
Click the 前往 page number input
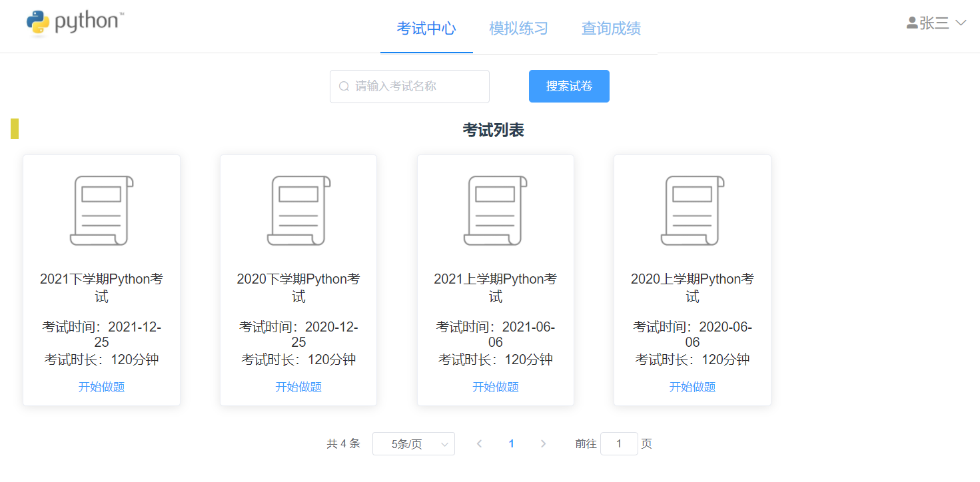coord(619,444)
